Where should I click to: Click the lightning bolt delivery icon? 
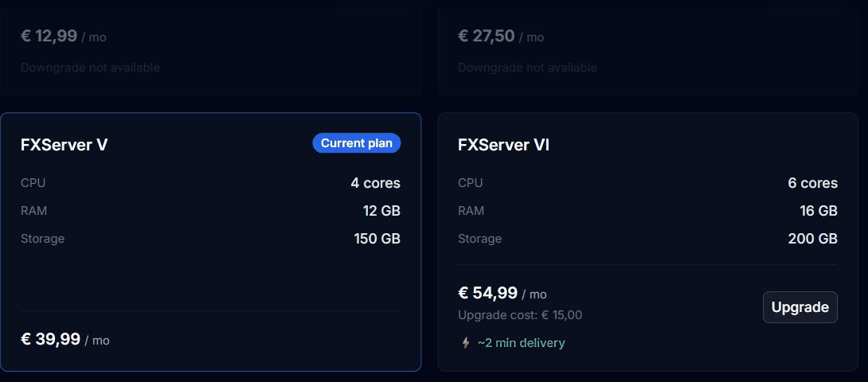[466, 343]
